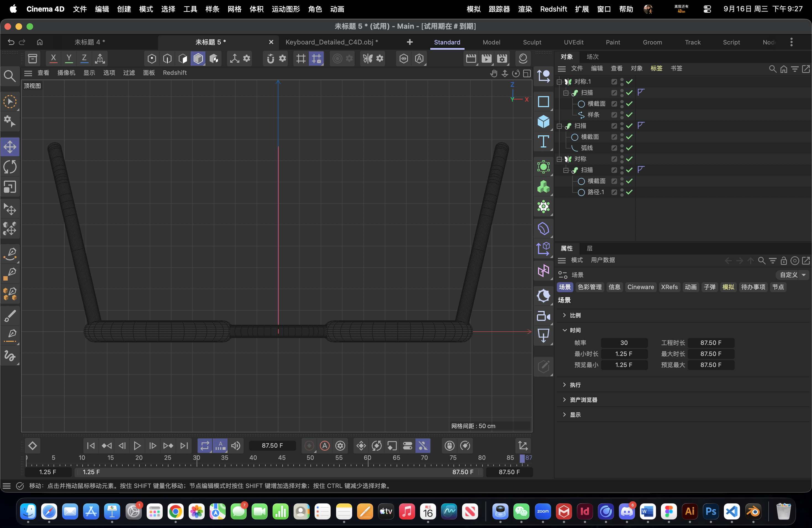This screenshot has height=528, width=812.
Task: Open the 运动图形 menu in menu bar
Action: [x=286, y=9]
